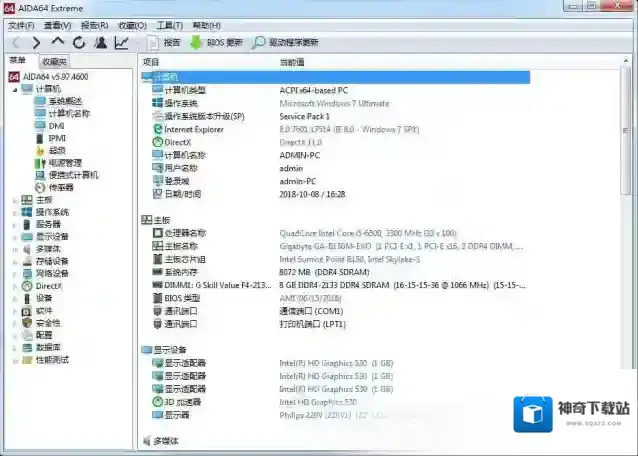Expand the 主板 tree node
Viewport: 638px width, 456px height.
click(15, 200)
